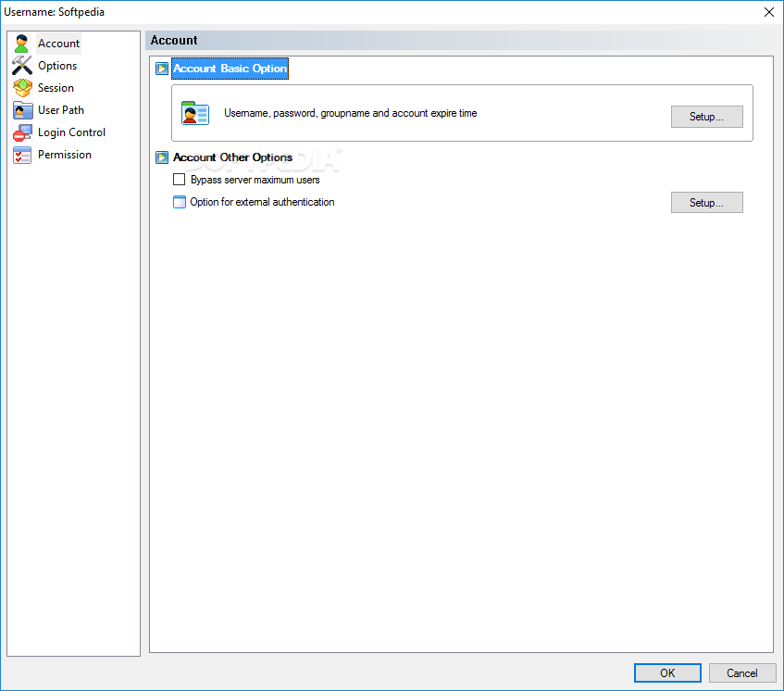Open Setup for external authentication
Screen dimensions: 784x691
[706, 203]
